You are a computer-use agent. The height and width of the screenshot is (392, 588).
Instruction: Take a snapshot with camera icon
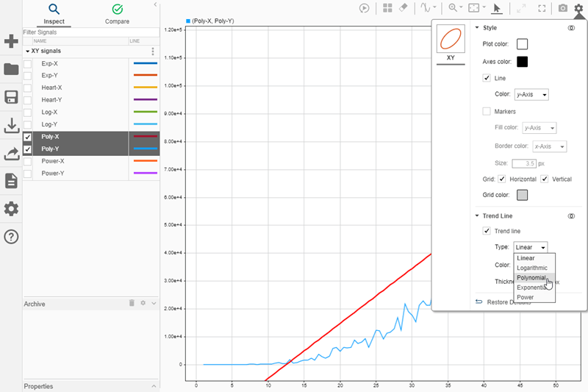pos(562,8)
